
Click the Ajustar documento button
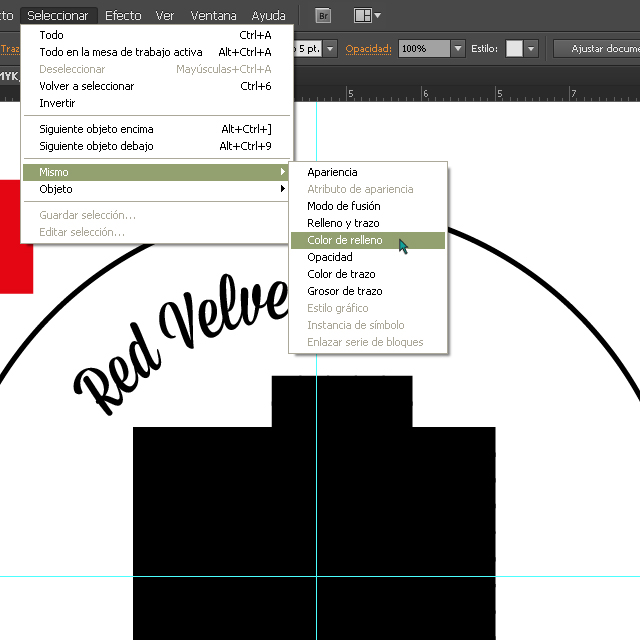[597, 49]
